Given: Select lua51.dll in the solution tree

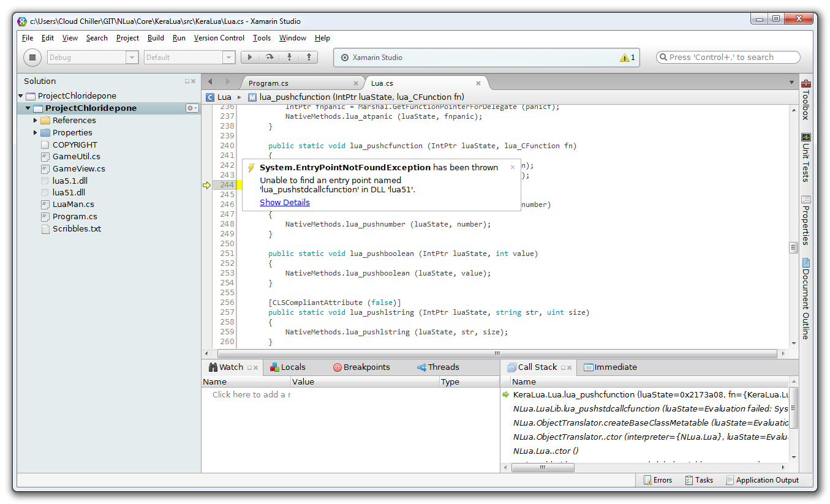Looking at the screenshot, I should (x=68, y=192).
